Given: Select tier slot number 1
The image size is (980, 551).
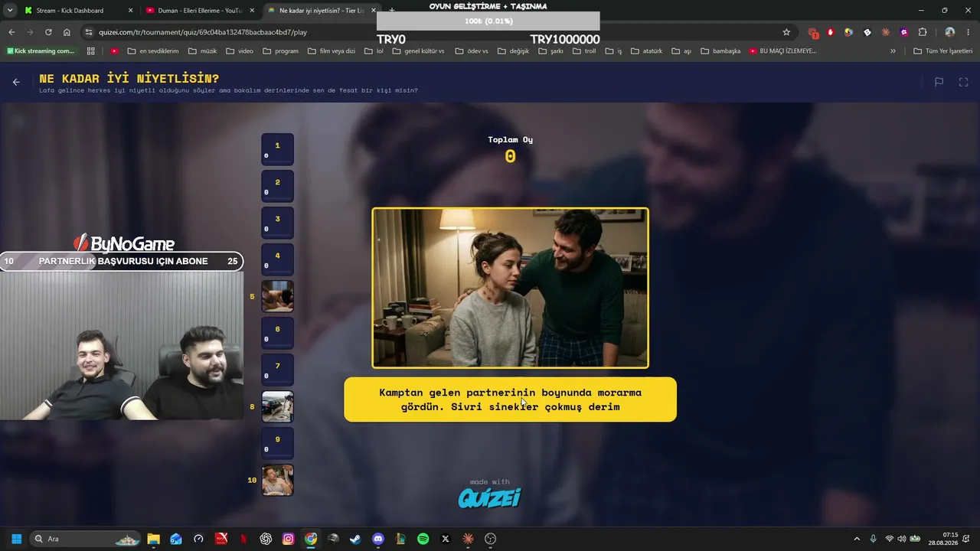Looking at the screenshot, I should 277,149.
